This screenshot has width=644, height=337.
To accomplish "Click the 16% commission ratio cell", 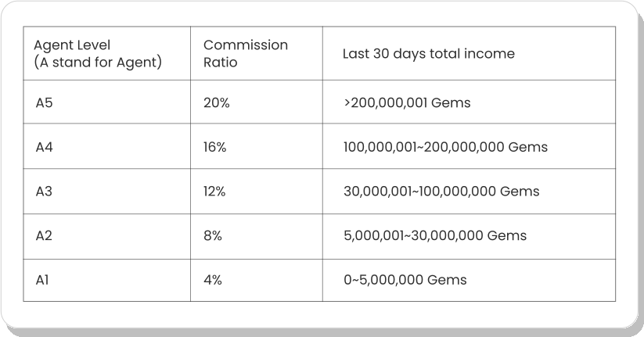I will pyautogui.click(x=215, y=147).
